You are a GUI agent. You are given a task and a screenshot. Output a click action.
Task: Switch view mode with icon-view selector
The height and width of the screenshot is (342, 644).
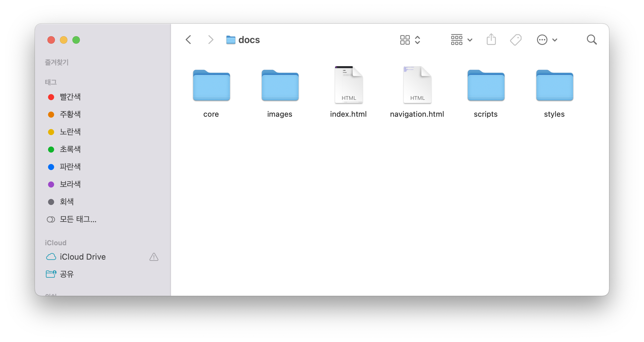click(410, 40)
